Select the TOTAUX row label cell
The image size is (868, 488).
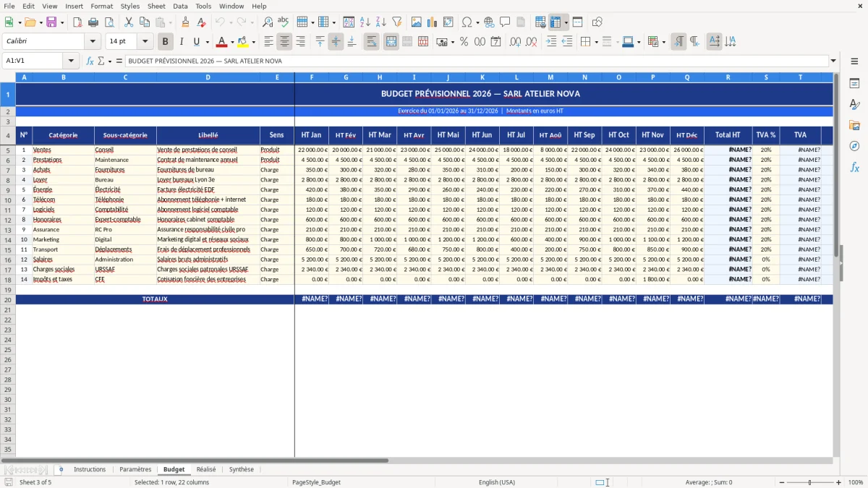[155, 299]
